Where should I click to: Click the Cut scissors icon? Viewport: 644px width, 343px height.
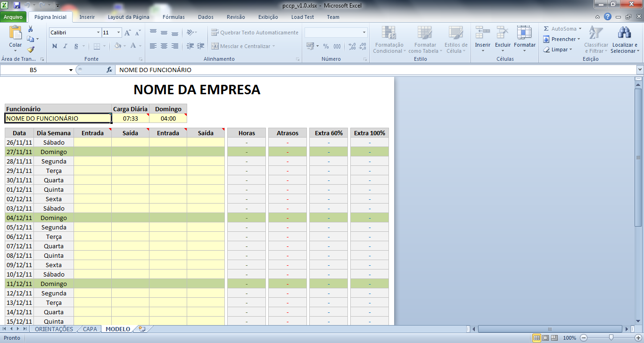[x=31, y=29]
